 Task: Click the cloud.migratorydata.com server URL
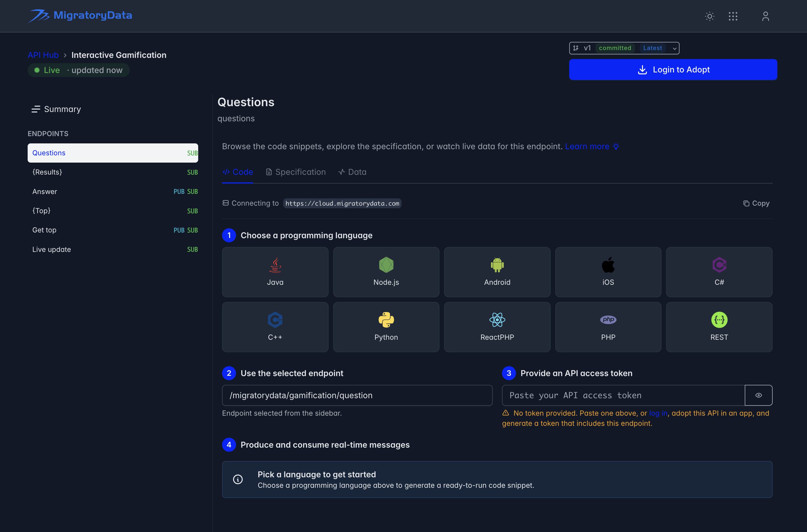click(342, 203)
